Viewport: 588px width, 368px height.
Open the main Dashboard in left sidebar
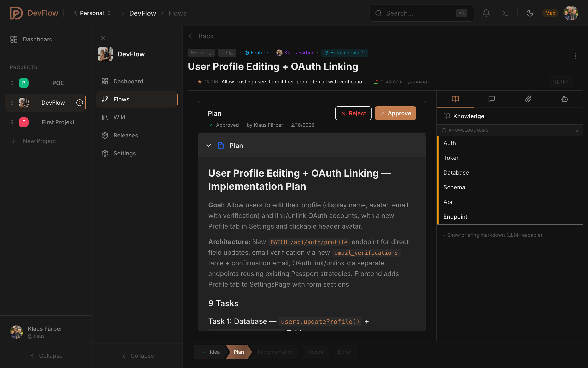click(x=46, y=39)
